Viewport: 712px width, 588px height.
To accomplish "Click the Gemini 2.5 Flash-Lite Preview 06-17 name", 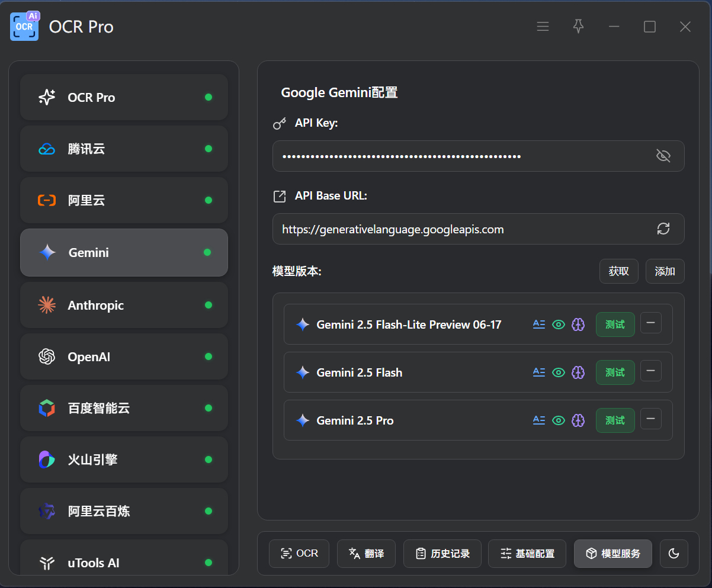I will [x=409, y=324].
